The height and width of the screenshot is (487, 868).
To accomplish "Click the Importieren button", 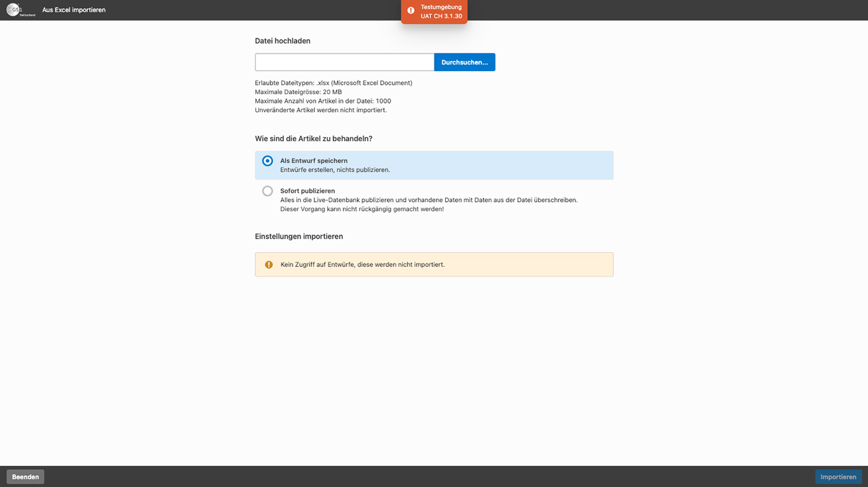I will click(x=838, y=476).
